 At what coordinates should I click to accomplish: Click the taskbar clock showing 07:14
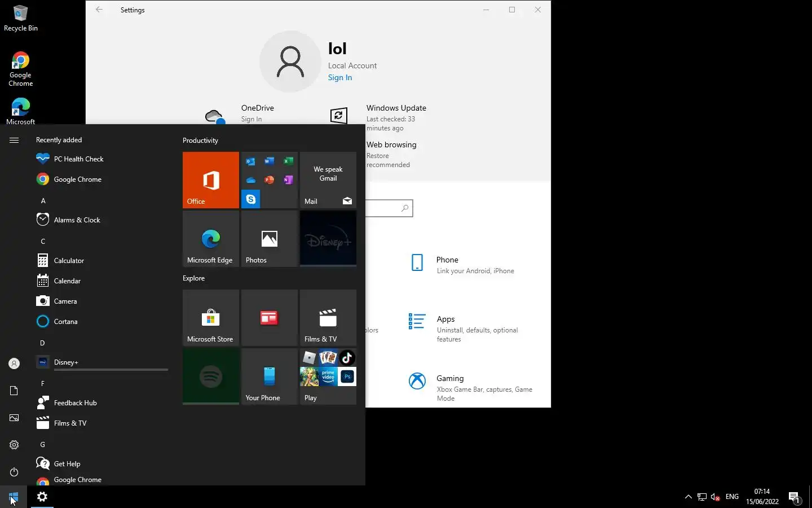pyautogui.click(x=762, y=497)
